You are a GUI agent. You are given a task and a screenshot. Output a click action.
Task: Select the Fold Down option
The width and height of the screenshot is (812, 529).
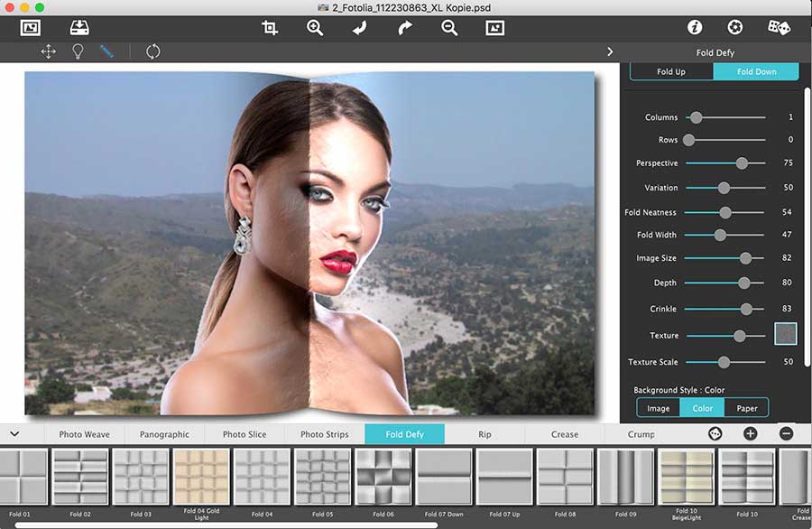point(756,72)
